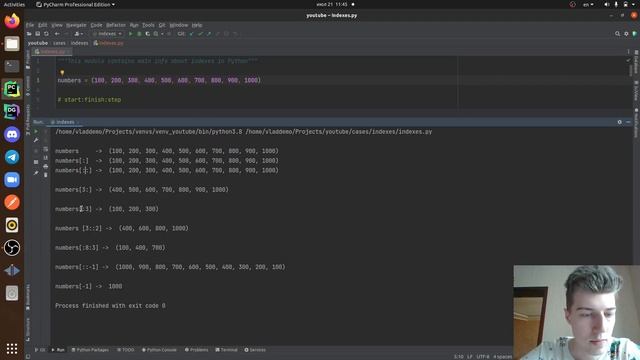Open Problems tool window
Screen dimensions: 640x360
click(196, 350)
